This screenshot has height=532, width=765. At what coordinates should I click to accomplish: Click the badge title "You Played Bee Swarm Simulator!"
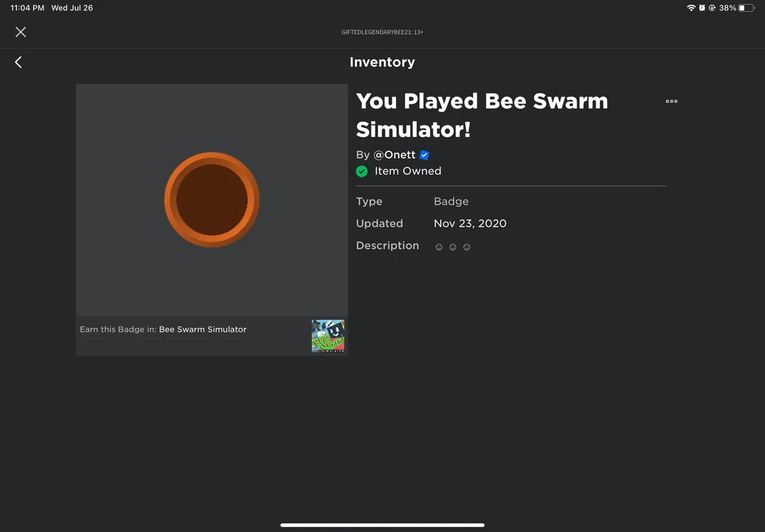coord(482,115)
